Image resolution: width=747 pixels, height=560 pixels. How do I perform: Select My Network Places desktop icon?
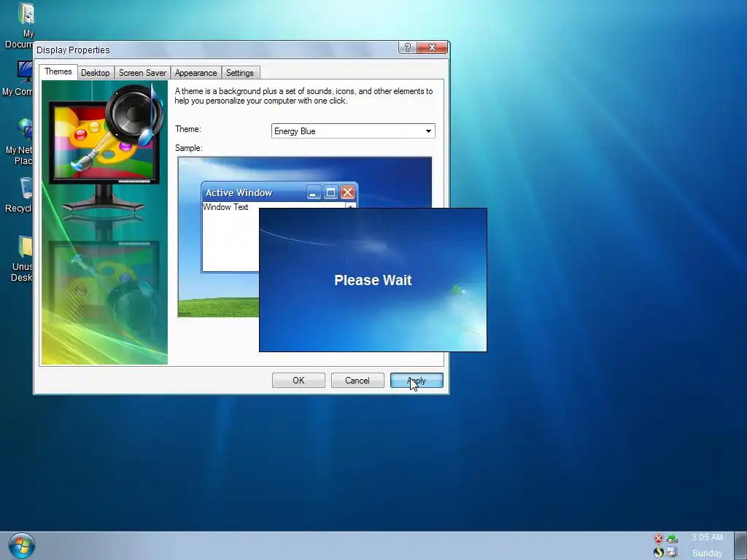pyautogui.click(x=20, y=142)
